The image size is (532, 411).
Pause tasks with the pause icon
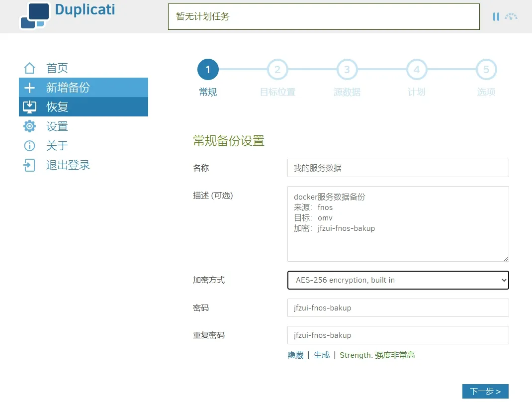coord(496,16)
